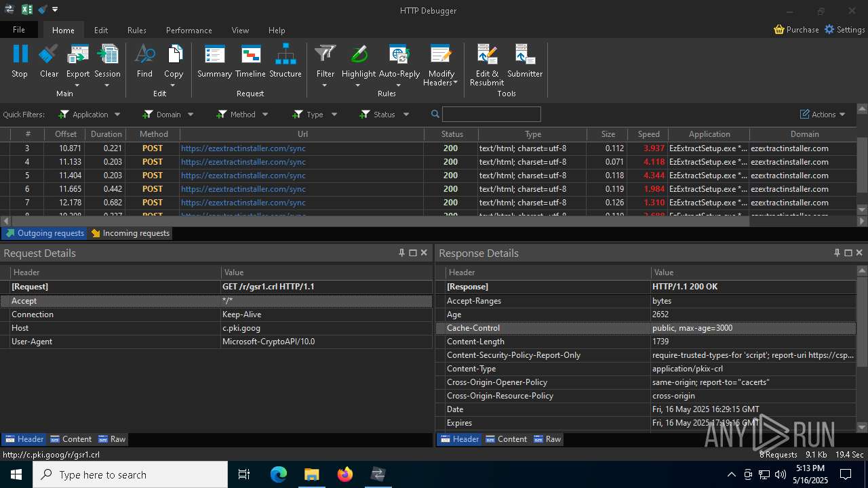Launch Firefox from the taskbar

coord(345,474)
